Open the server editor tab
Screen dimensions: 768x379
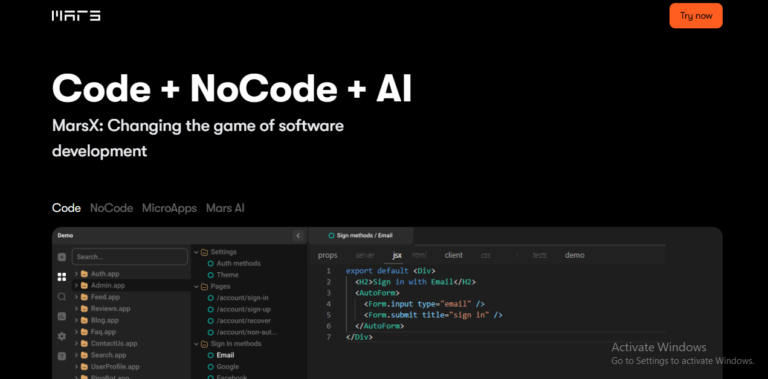point(365,255)
